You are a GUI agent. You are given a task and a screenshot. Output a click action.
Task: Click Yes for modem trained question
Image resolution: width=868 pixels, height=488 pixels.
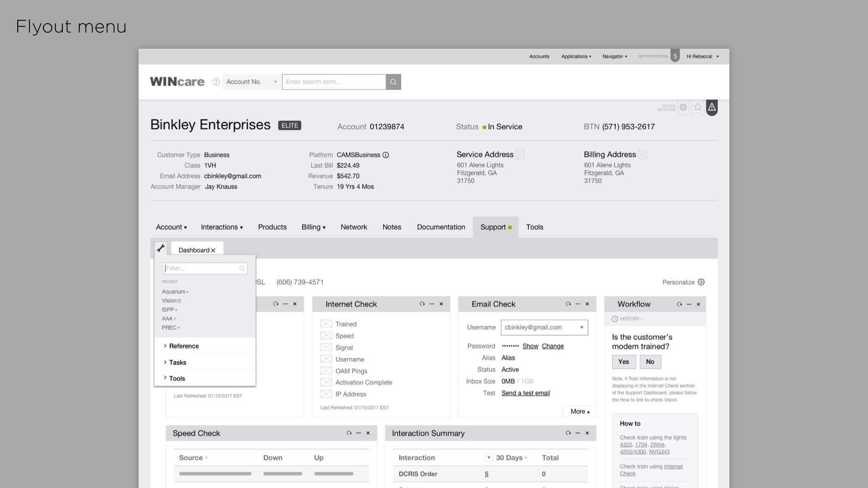(x=623, y=362)
